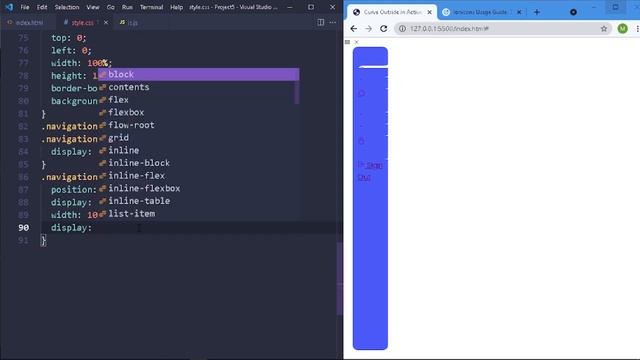The image size is (640, 360).
Task: Click the browser address bar URL
Action: (x=449, y=29)
